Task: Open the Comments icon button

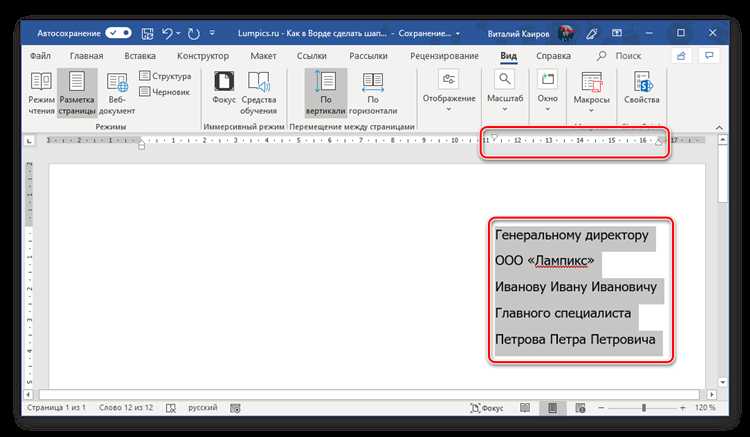Action: pos(709,56)
